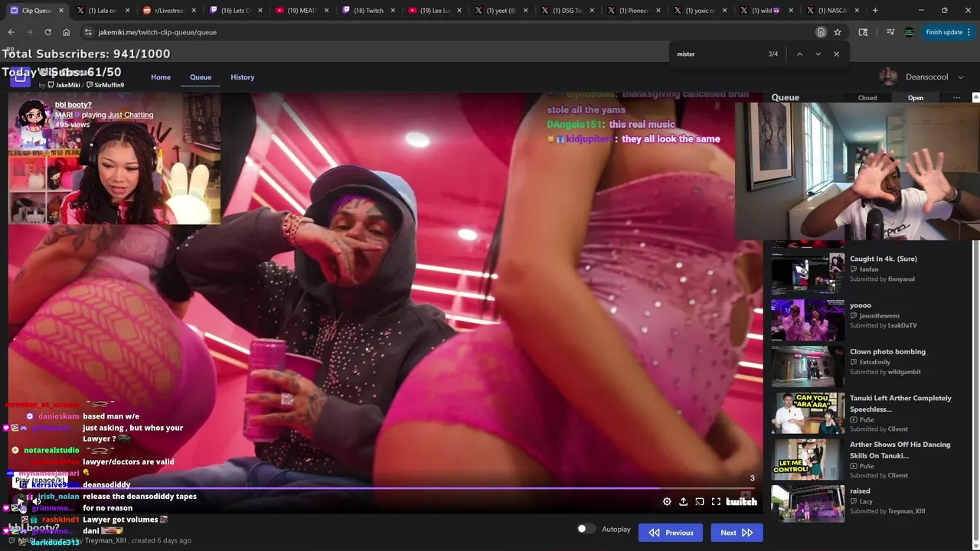The height and width of the screenshot is (551, 980).
Task: Click the find bar text field
Action: (x=720, y=54)
